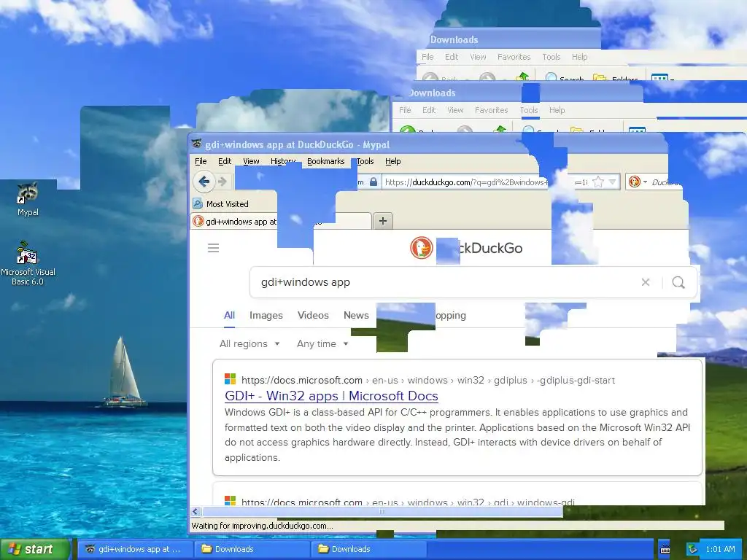Open Favorites menu in Downloads window directly behind Mypal
Viewport: 747px width, 560px height.
491,110
